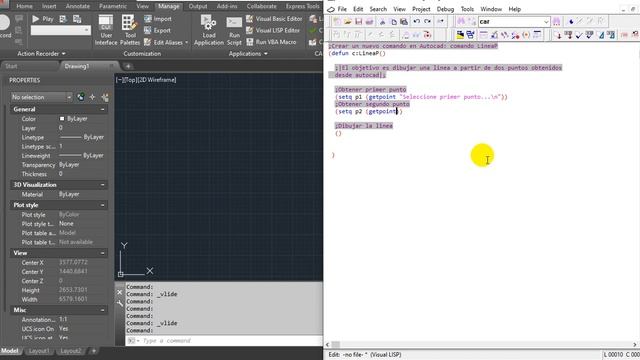Viewport: 640px width, 360px height.
Task: Open the Visual LISP Editor from ribbon
Action: (273, 30)
